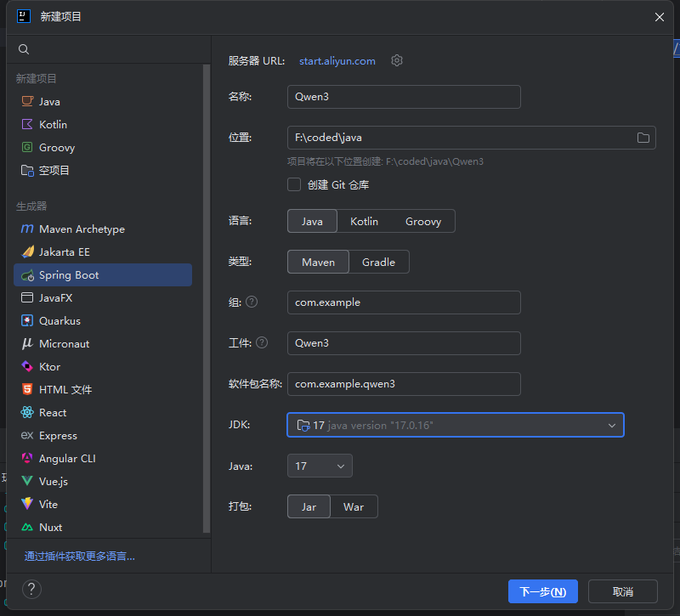Set language to Kotlin
Image resolution: width=680 pixels, height=616 pixels.
tap(365, 221)
